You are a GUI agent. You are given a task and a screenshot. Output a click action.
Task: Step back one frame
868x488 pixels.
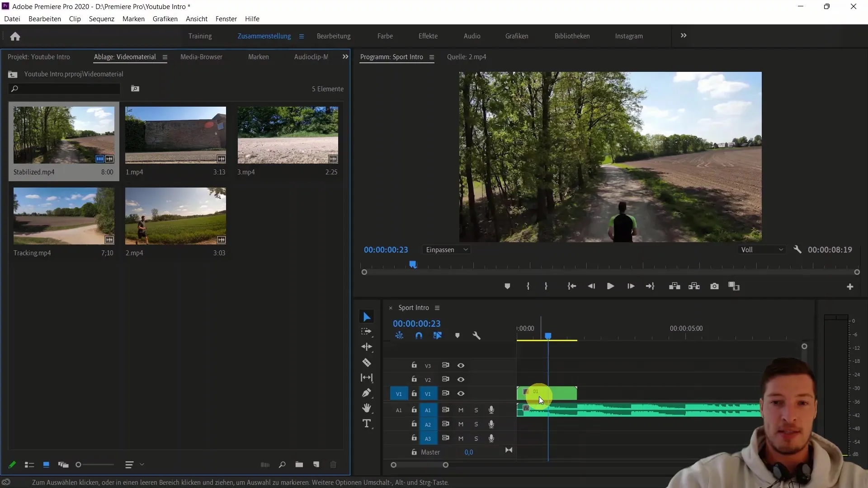tap(591, 286)
